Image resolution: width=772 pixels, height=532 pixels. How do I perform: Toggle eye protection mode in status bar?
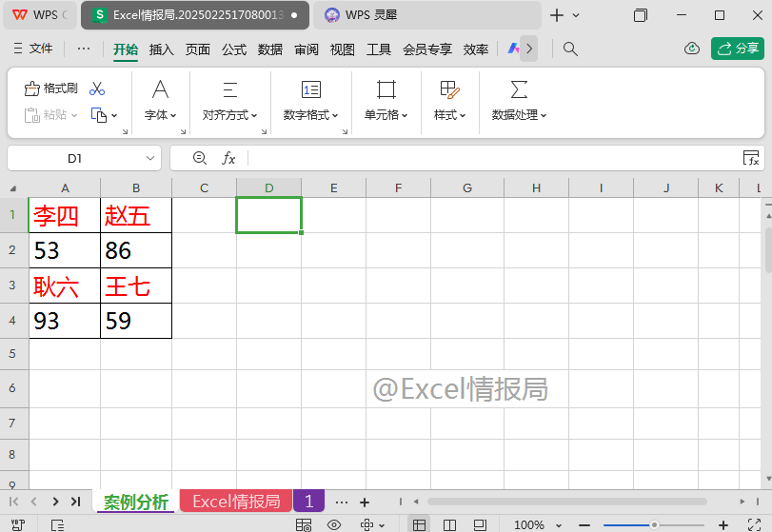(x=334, y=524)
